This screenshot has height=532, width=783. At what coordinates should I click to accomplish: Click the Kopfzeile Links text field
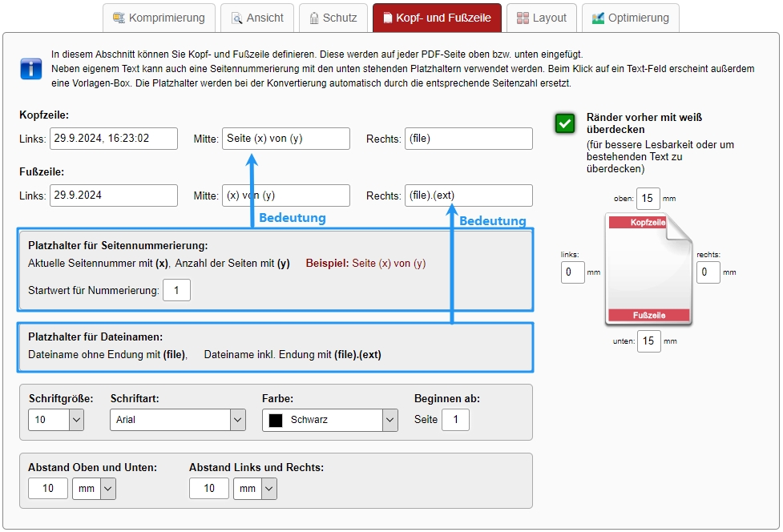click(x=113, y=139)
